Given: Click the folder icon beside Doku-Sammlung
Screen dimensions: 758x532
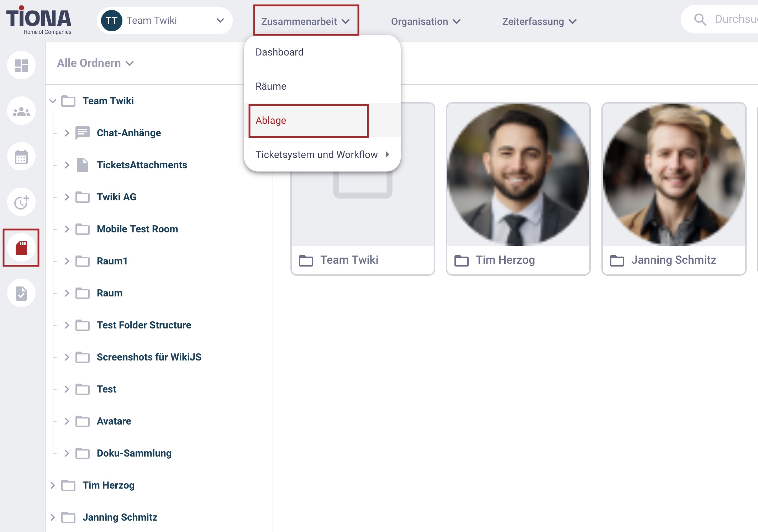Looking at the screenshot, I should coord(83,453).
